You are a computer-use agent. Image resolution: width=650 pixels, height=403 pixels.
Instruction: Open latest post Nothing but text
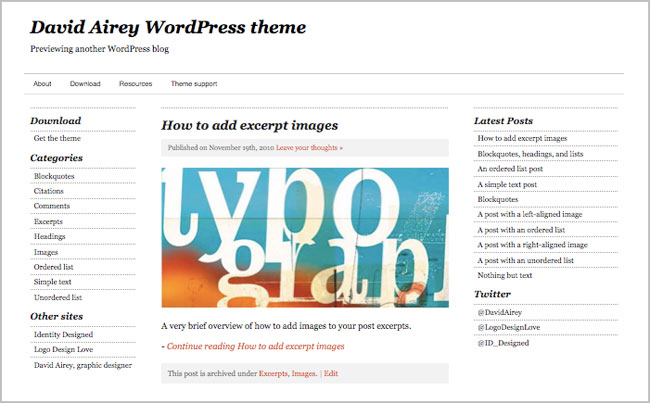click(x=504, y=275)
